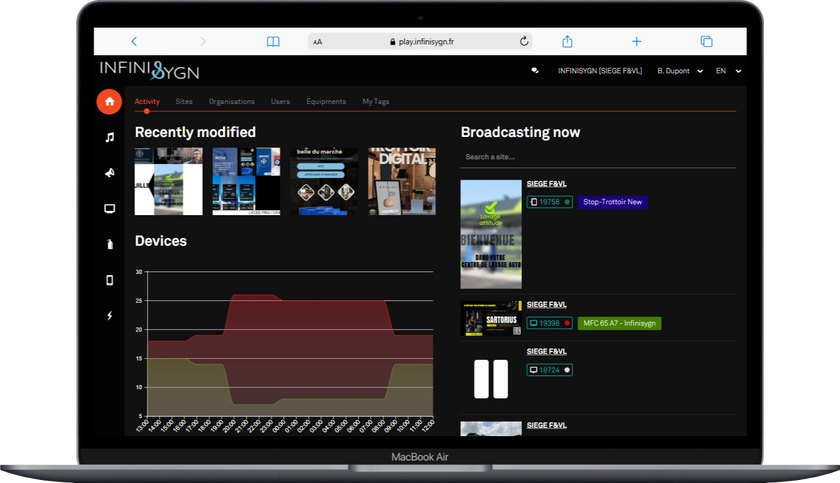
Task: Open the SIEGE F&VL link above 19758
Action: [x=546, y=184]
